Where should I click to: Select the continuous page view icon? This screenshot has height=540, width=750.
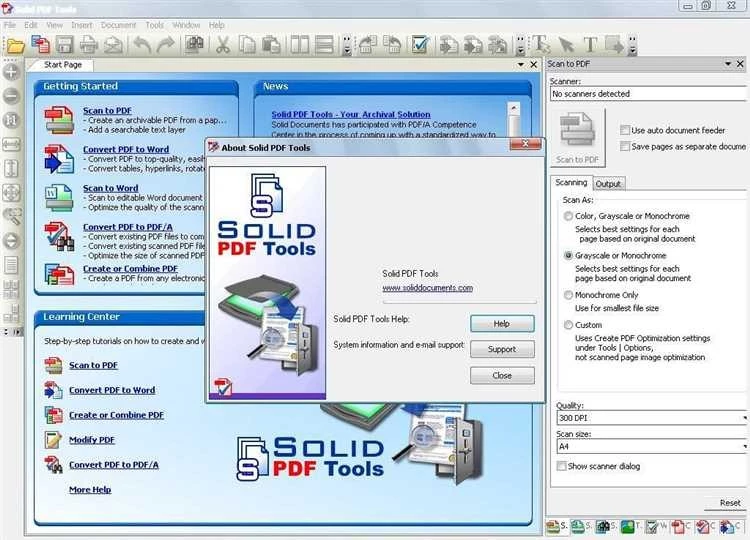[324, 45]
